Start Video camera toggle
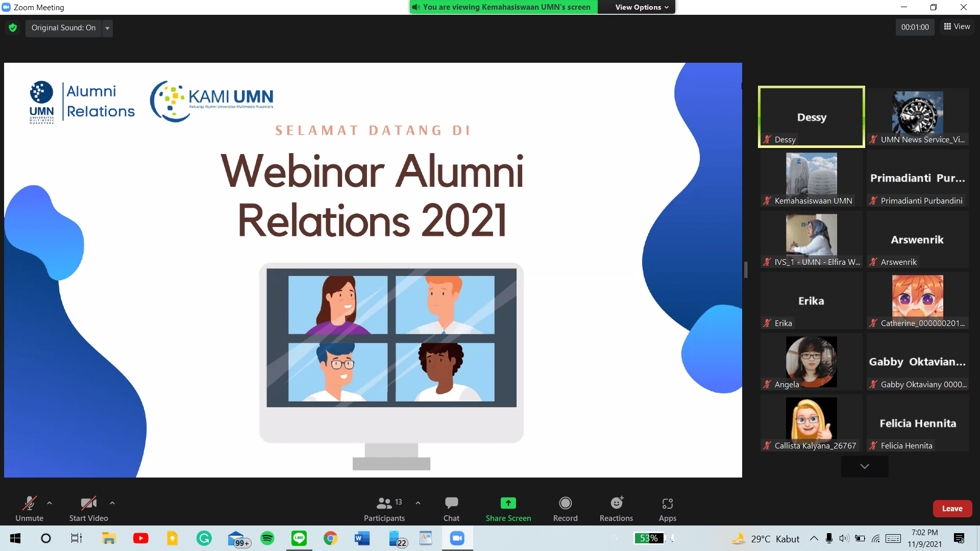Screen dimensions: 980x551 tap(88, 504)
